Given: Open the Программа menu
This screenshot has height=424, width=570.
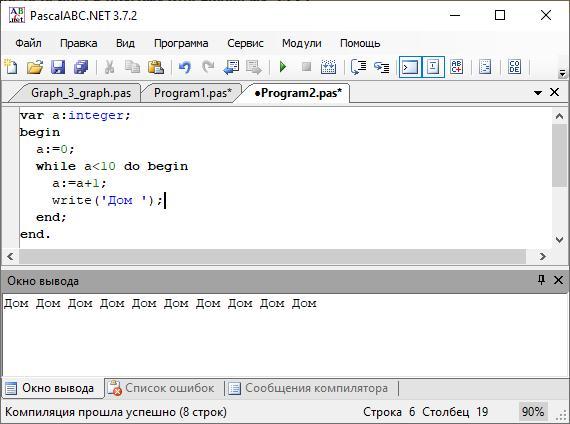Looking at the screenshot, I should [181, 43].
